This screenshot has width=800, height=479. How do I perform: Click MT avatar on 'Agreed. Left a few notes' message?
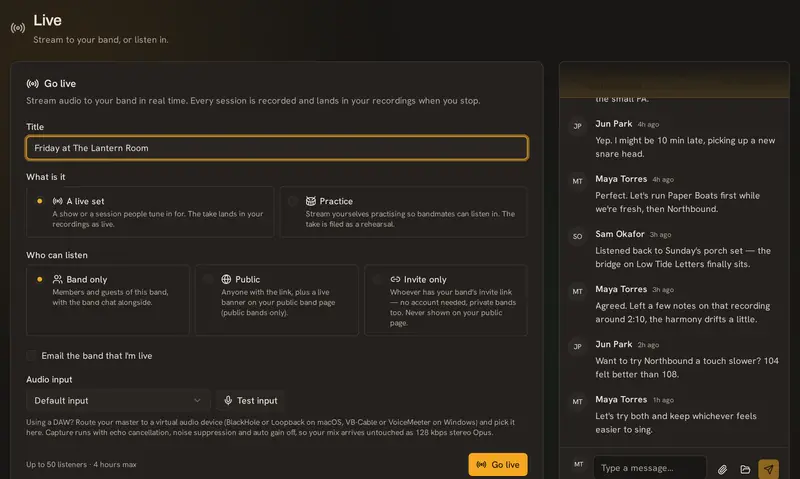(x=578, y=291)
